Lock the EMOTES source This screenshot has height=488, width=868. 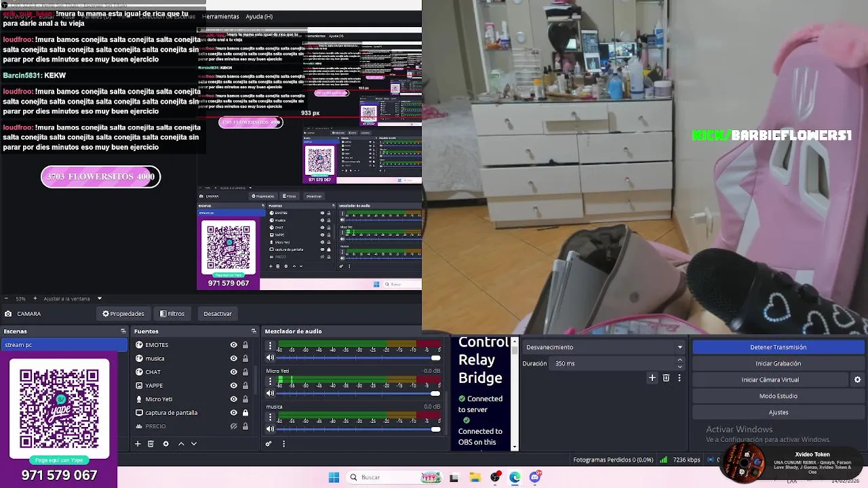click(x=245, y=345)
